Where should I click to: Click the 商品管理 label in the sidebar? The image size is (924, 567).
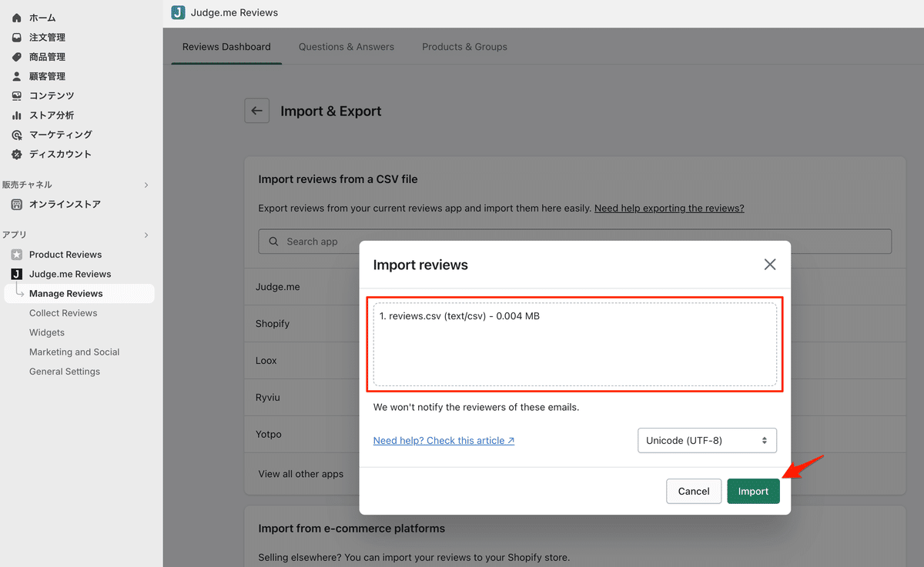(x=47, y=57)
